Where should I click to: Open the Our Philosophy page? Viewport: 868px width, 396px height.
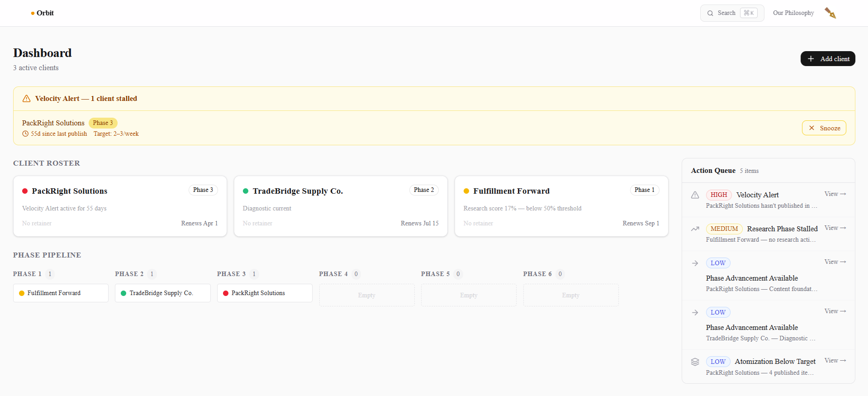pyautogui.click(x=793, y=13)
